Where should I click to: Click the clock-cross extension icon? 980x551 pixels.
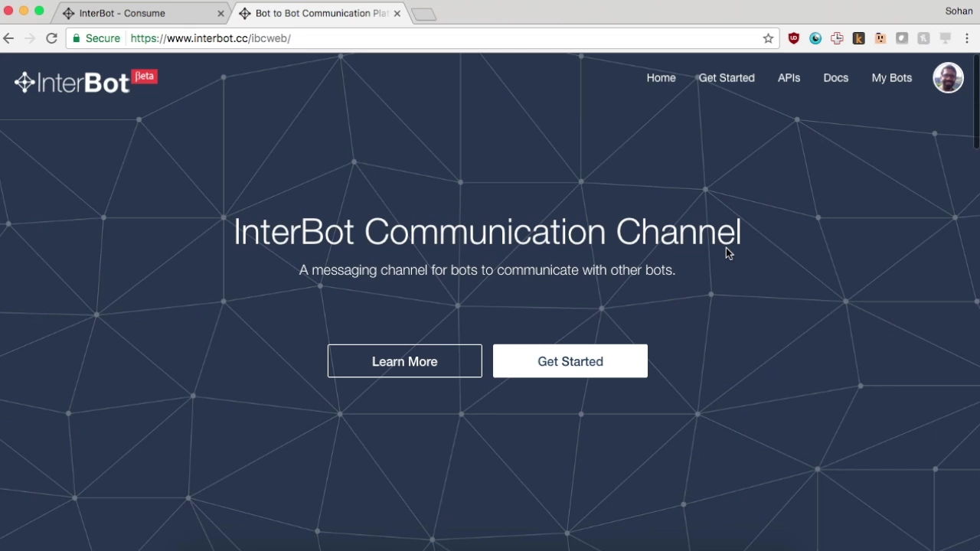click(837, 38)
